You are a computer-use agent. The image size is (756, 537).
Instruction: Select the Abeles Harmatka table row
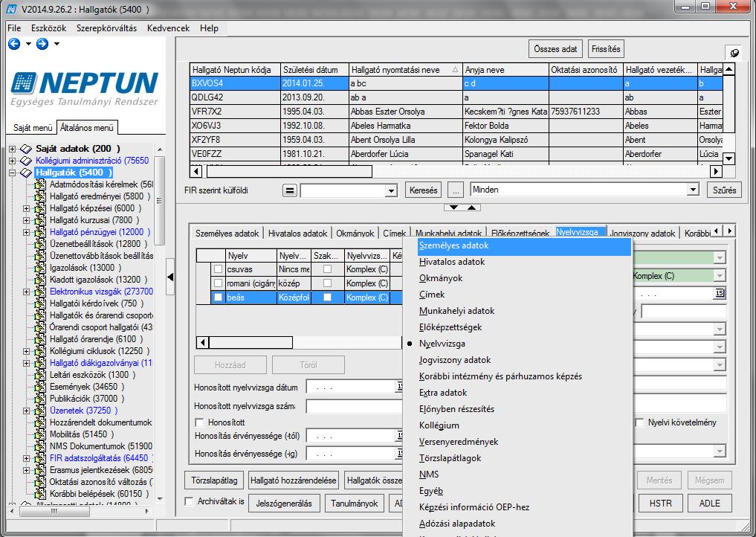(456, 126)
